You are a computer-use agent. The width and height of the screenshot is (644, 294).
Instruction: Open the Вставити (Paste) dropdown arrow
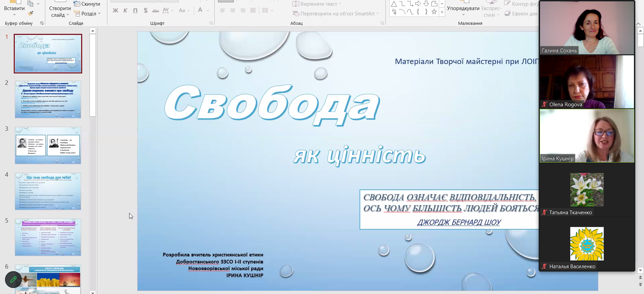(14, 14)
